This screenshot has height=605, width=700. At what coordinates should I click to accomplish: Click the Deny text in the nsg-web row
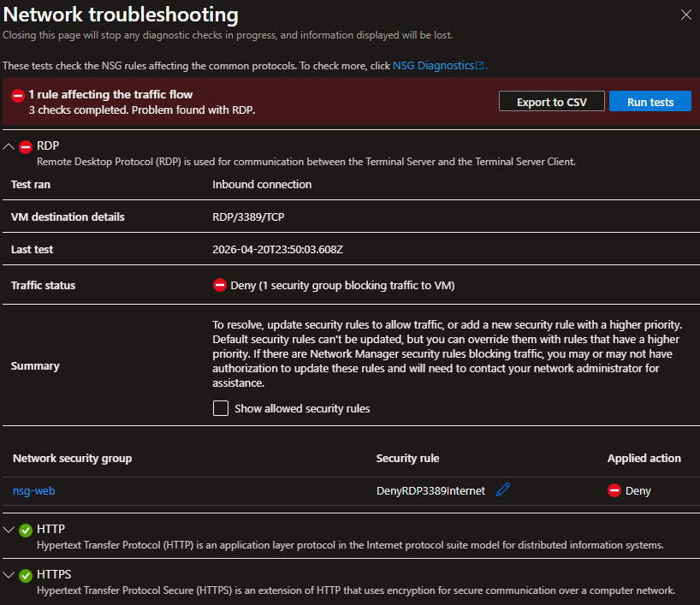pos(638,490)
